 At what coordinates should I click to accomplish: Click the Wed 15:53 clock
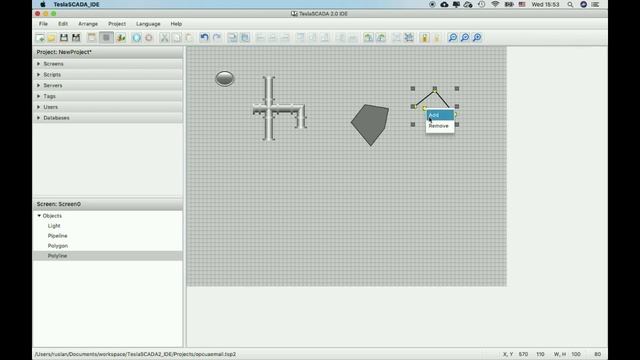[545, 4]
